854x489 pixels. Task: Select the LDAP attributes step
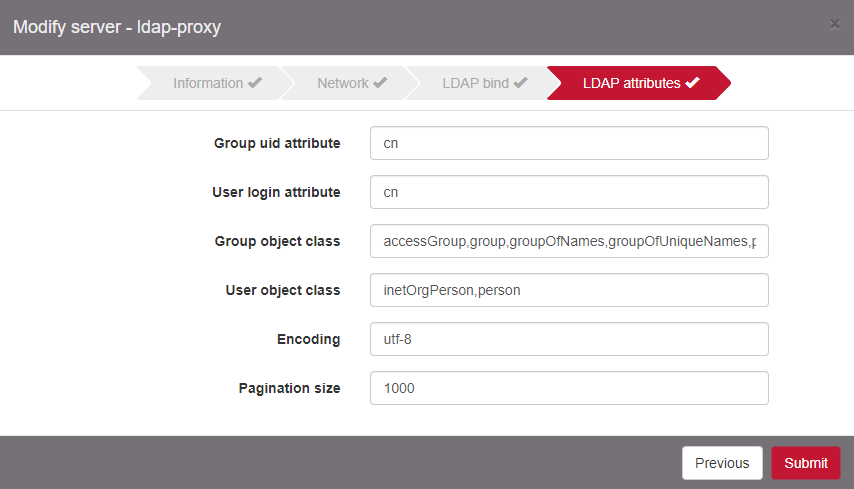coord(632,83)
